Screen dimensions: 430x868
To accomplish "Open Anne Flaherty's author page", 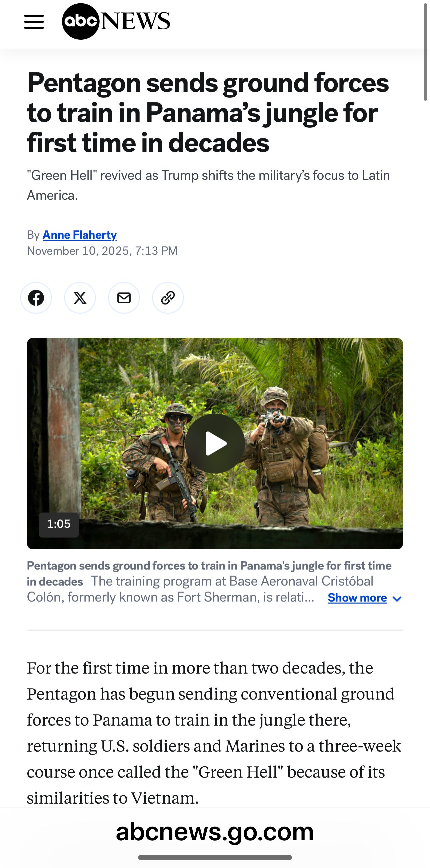I will (80, 235).
